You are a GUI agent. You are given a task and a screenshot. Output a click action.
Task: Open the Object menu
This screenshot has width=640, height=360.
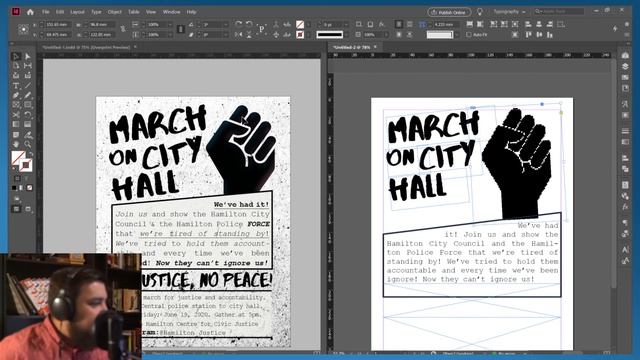pyautogui.click(x=115, y=12)
